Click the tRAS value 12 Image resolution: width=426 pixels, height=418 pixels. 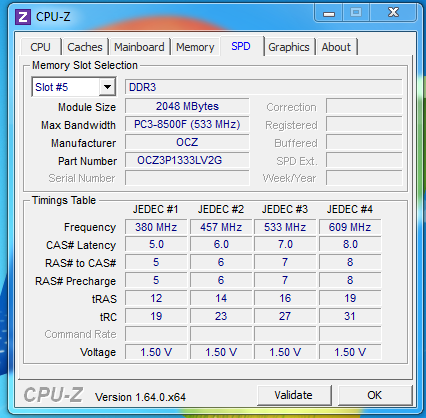(156, 298)
